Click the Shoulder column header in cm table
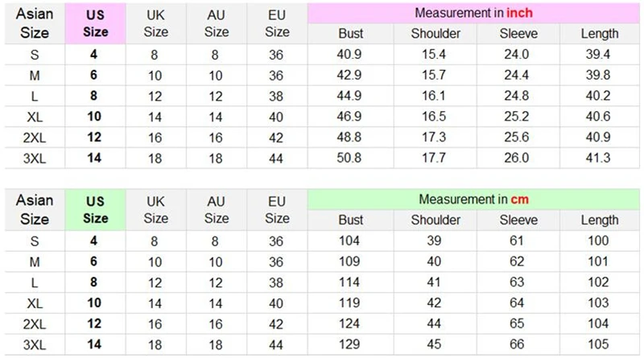Screen dimensions: 644x358 pos(436,220)
